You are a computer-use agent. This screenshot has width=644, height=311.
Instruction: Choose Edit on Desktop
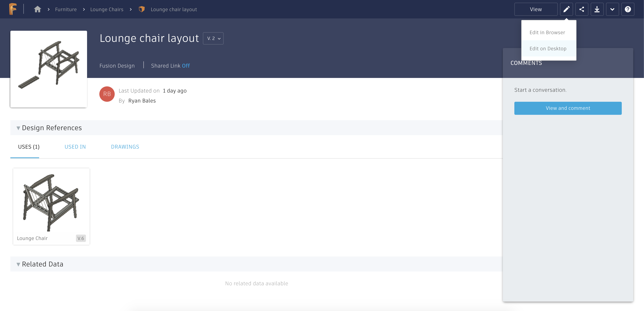click(548, 49)
